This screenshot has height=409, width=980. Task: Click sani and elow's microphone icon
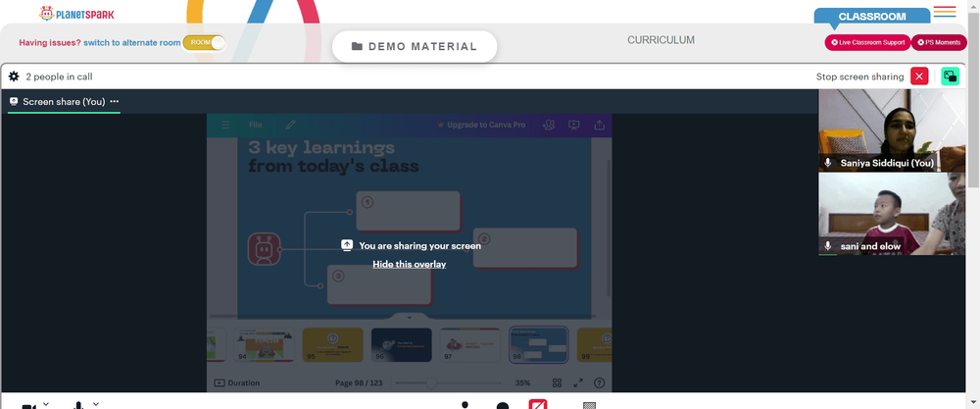pyautogui.click(x=828, y=246)
